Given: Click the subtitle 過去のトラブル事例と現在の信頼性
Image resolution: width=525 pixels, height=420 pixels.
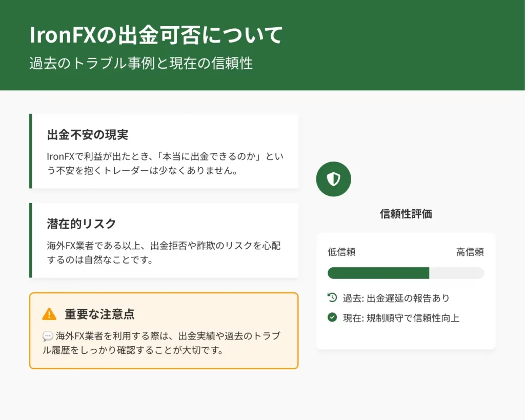Looking at the screenshot, I should [x=141, y=63].
